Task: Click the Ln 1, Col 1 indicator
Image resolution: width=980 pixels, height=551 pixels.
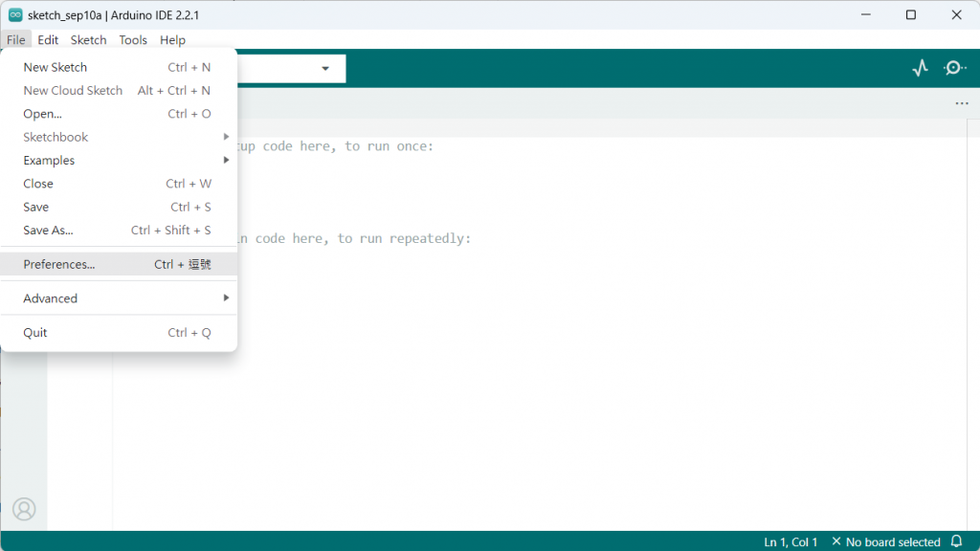Action: click(791, 541)
